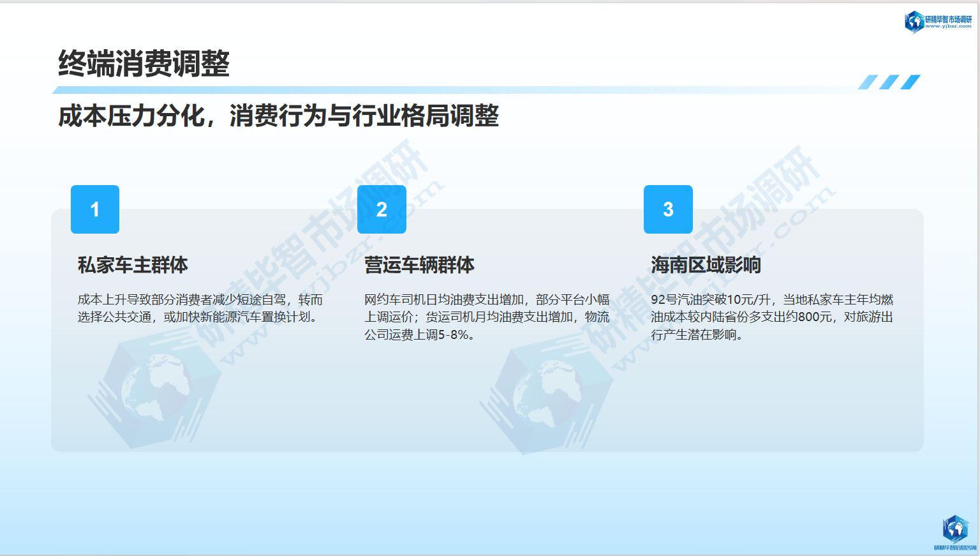Select the heading 海南区域影响

pyautogui.click(x=706, y=265)
